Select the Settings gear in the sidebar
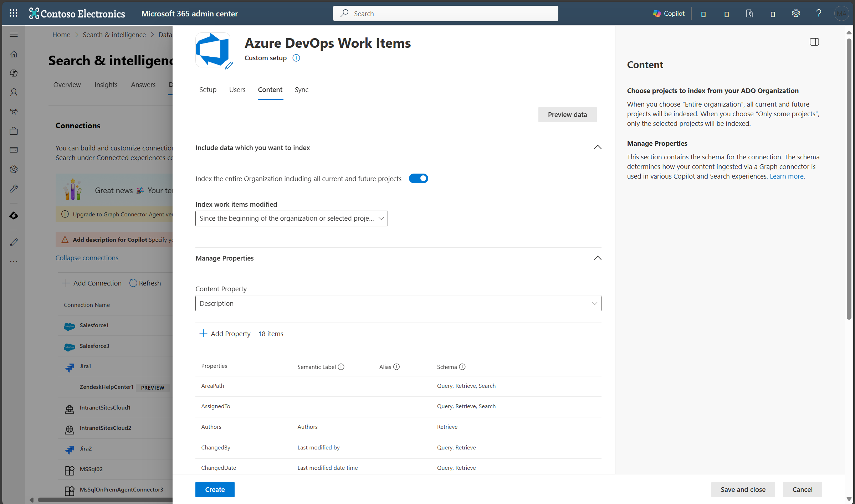The image size is (855, 504). point(14,169)
